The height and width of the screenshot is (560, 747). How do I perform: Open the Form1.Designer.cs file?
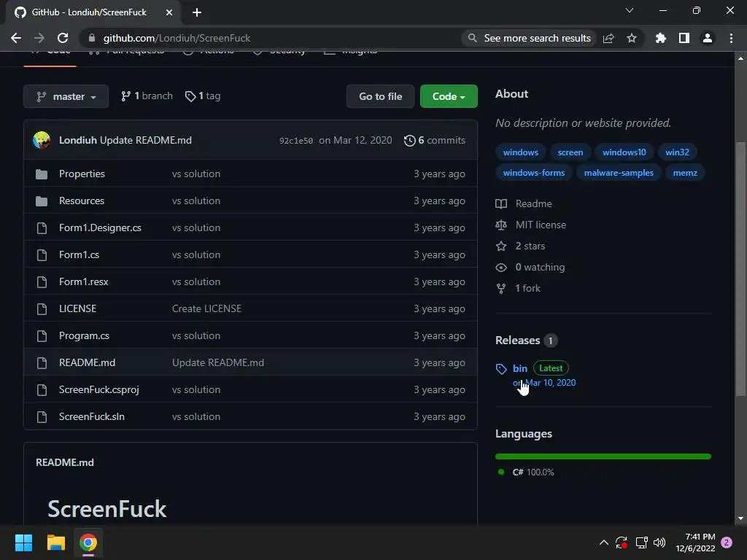(100, 228)
